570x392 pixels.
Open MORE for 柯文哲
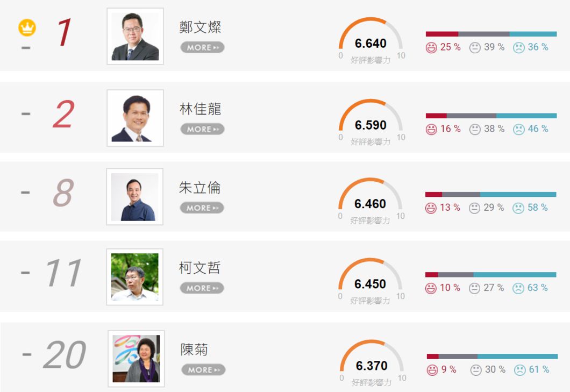click(x=202, y=288)
